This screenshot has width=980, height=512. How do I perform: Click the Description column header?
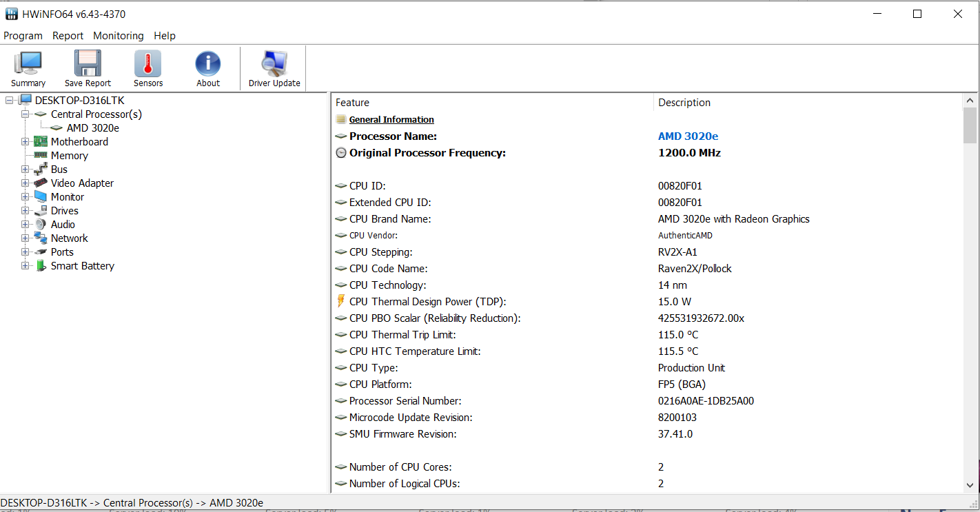pos(684,103)
